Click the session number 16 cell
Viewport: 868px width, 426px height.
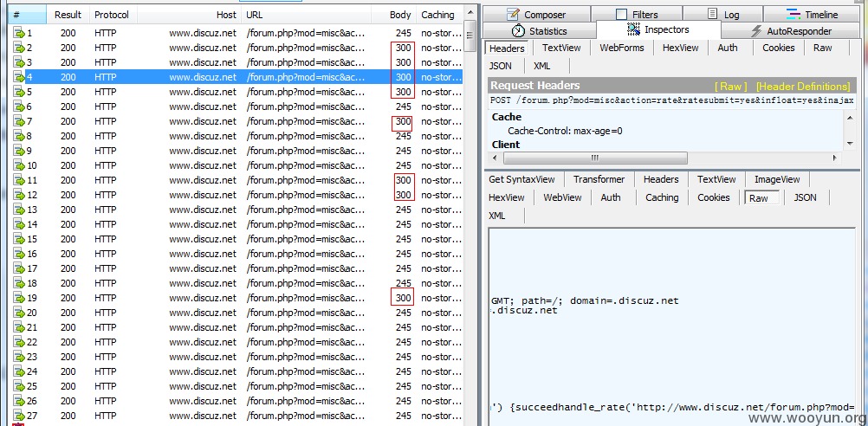32,254
